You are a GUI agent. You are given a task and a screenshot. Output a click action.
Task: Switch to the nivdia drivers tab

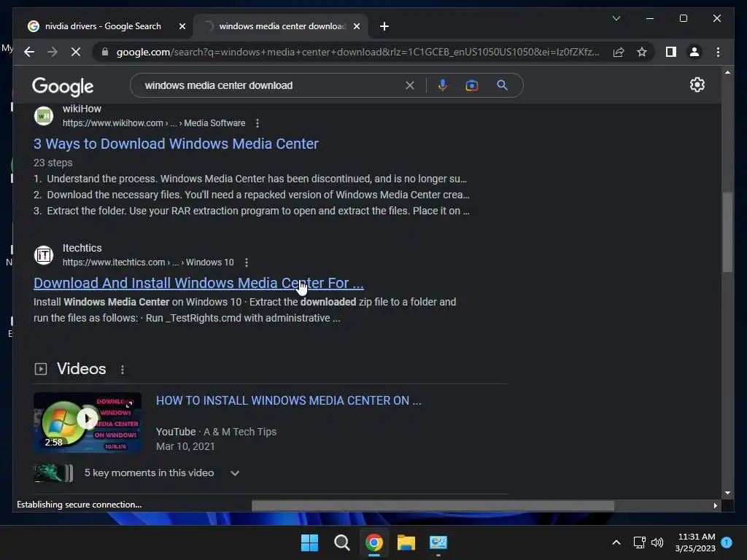click(102, 26)
